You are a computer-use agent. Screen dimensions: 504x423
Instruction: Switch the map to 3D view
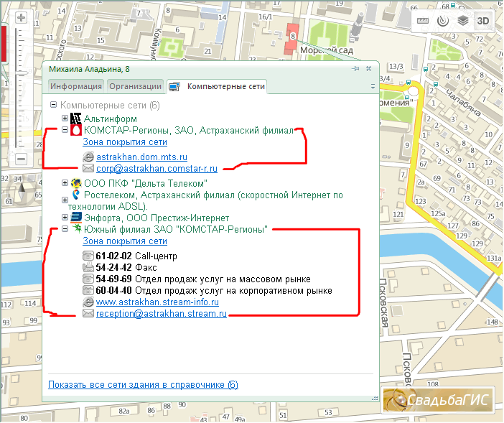coord(482,21)
